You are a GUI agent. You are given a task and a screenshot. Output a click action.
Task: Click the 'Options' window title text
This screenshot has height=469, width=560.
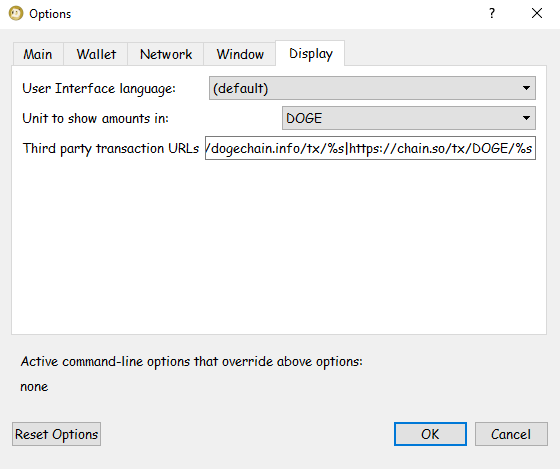(50, 14)
